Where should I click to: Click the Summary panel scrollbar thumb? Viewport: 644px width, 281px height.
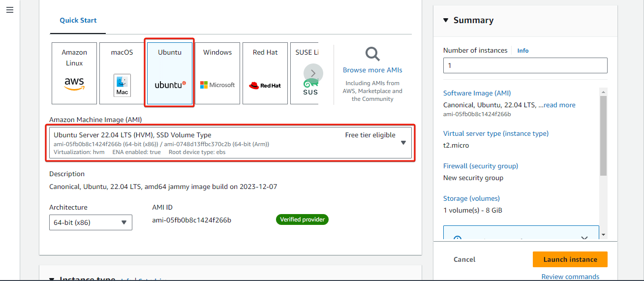(604, 135)
